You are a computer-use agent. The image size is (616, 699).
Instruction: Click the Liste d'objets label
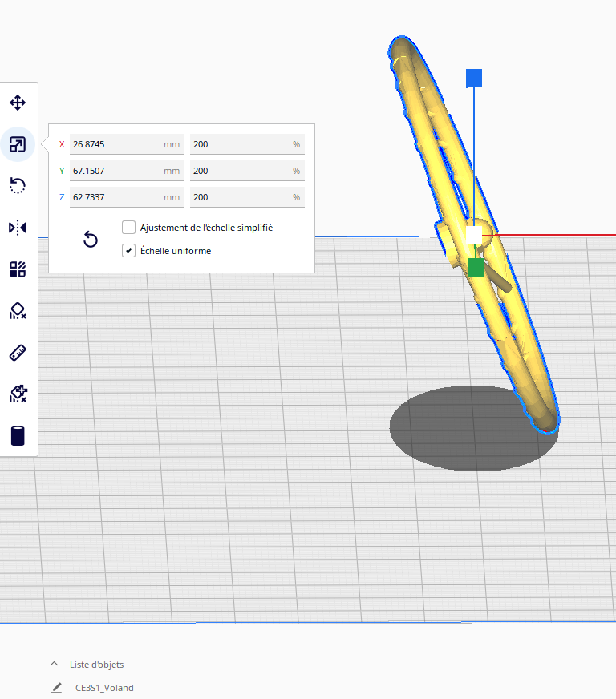click(x=97, y=665)
